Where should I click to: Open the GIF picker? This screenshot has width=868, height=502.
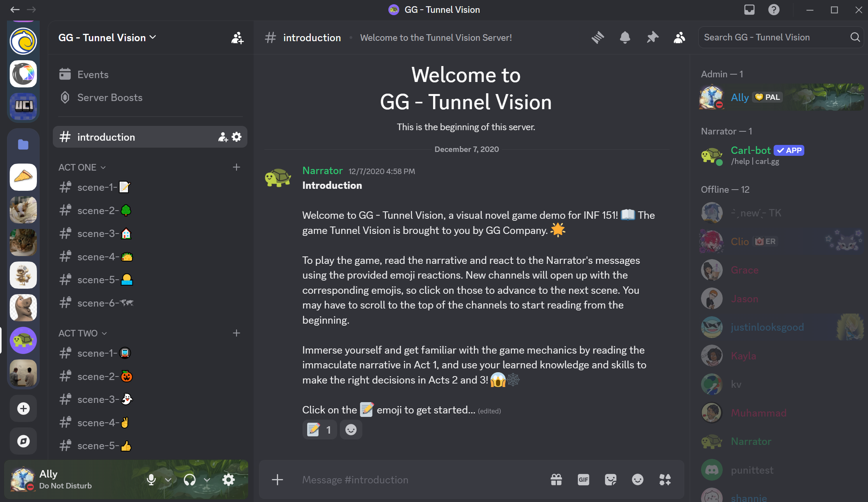coord(583,480)
